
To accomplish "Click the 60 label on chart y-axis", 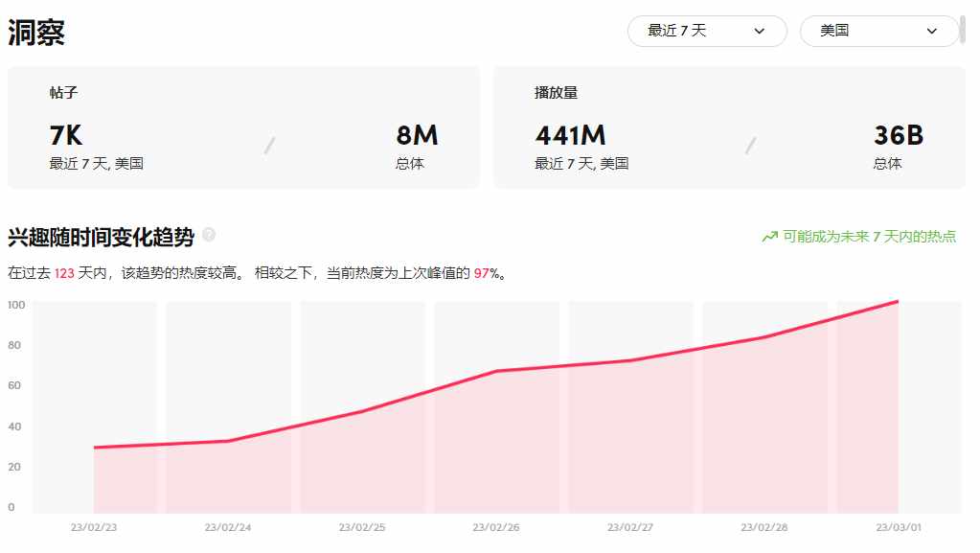I will click(14, 385).
